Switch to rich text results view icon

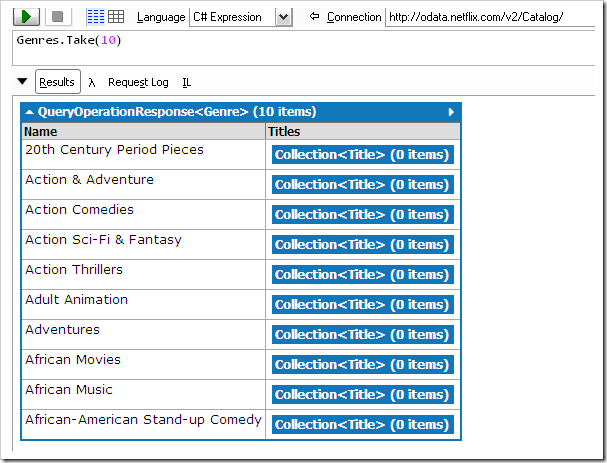tap(96, 17)
